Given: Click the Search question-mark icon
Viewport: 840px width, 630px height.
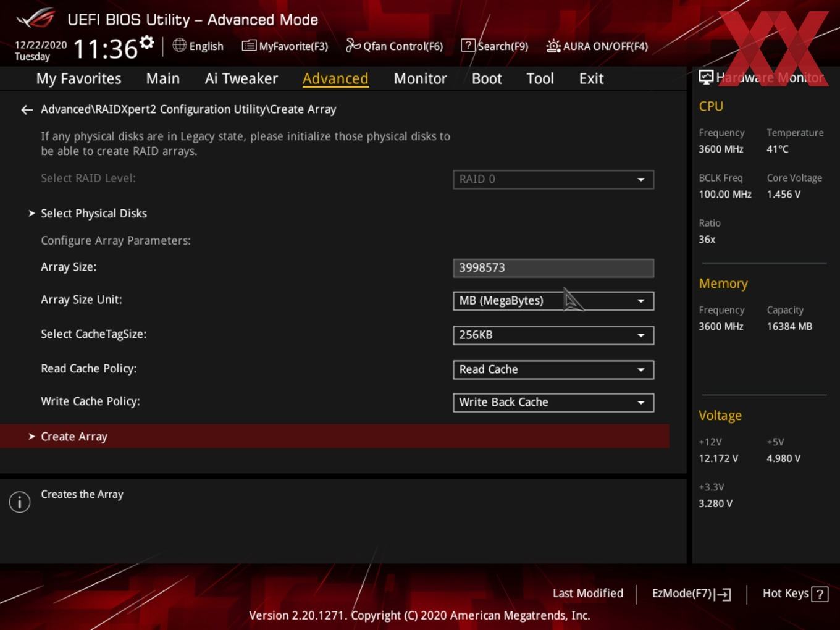Looking at the screenshot, I should (x=468, y=46).
